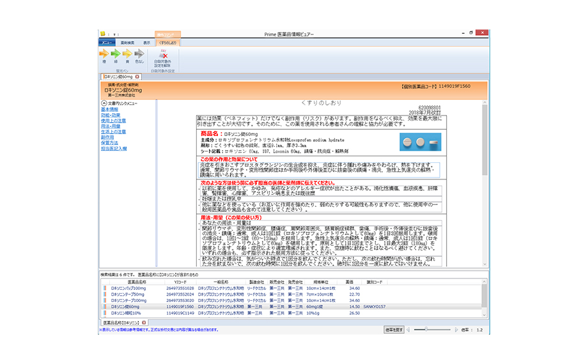Select the green (緑) highlighter pen
Viewport: 588px width, 364px height.
click(x=115, y=55)
